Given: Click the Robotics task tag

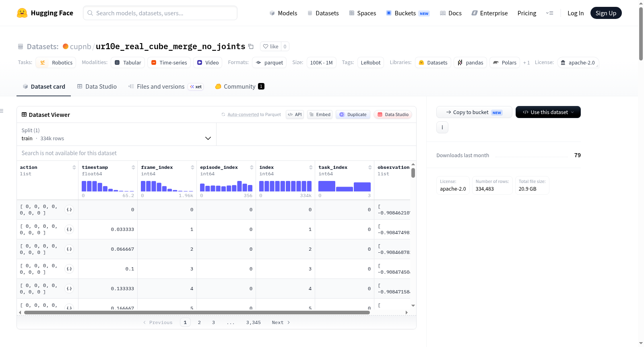Looking at the screenshot, I should point(56,62).
